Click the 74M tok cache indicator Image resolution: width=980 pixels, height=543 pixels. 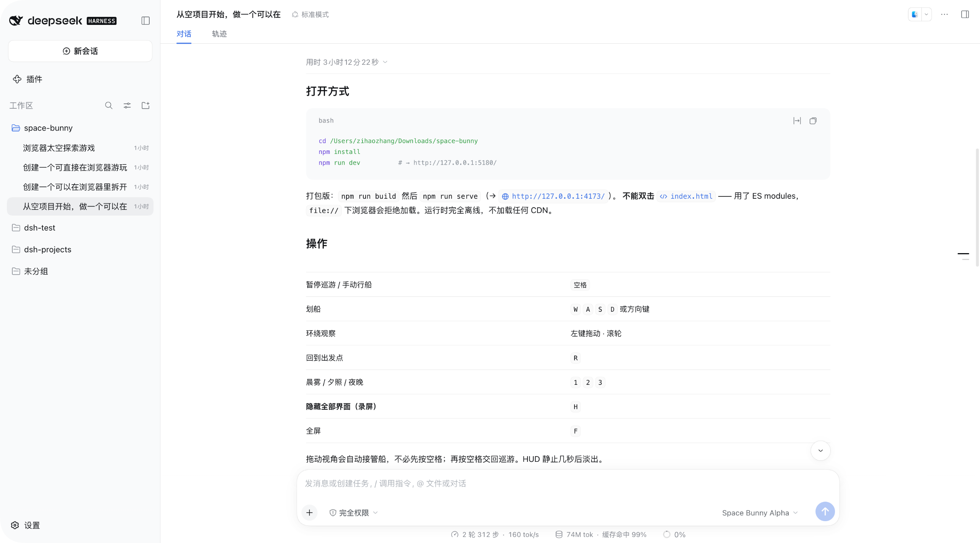point(601,535)
